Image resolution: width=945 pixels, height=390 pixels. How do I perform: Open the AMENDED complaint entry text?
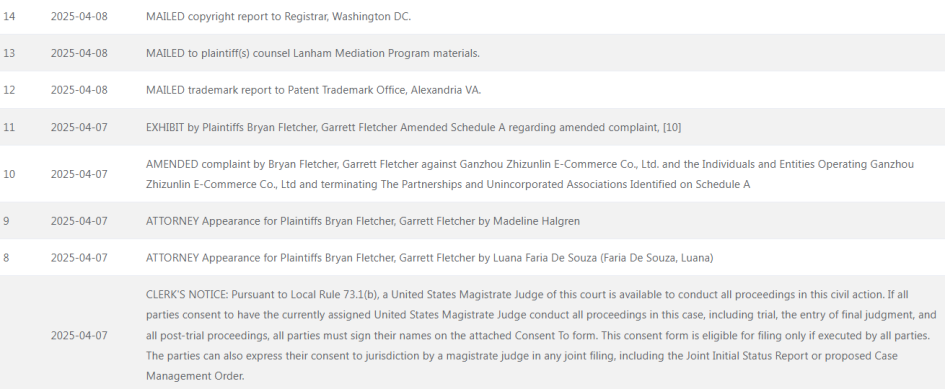tap(530, 174)
